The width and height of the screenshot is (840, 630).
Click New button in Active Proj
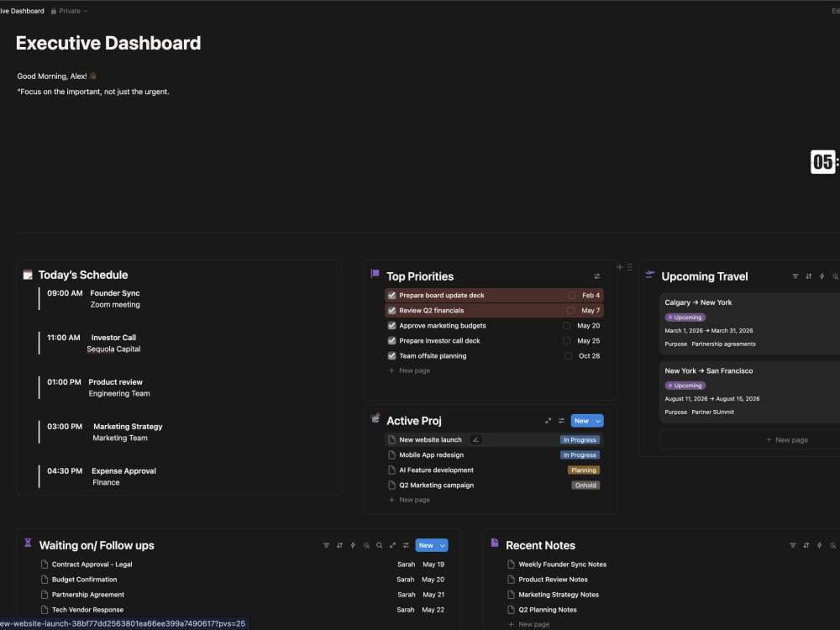click(582, 421)
